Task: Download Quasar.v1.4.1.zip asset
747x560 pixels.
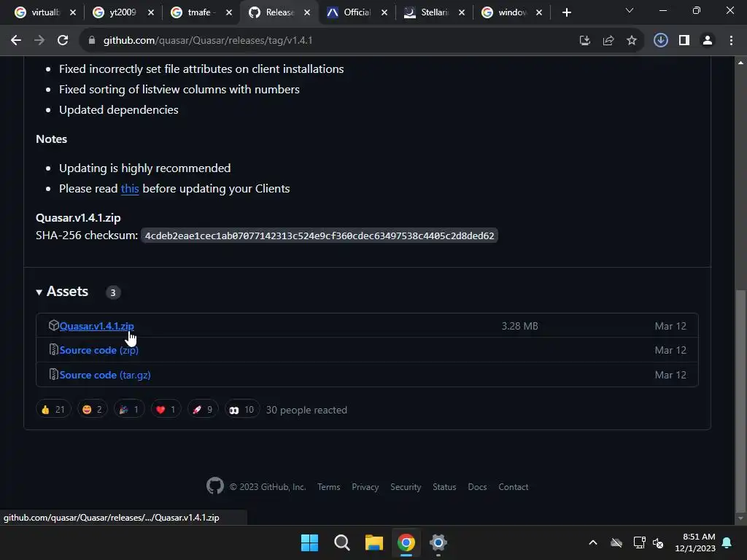Action: pyautogui.click(x=97, y=326)
